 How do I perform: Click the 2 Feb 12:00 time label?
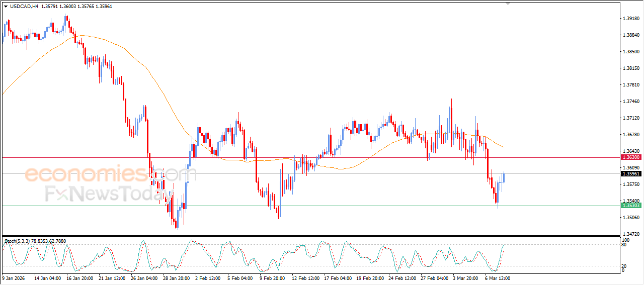(x=207, y=277)
